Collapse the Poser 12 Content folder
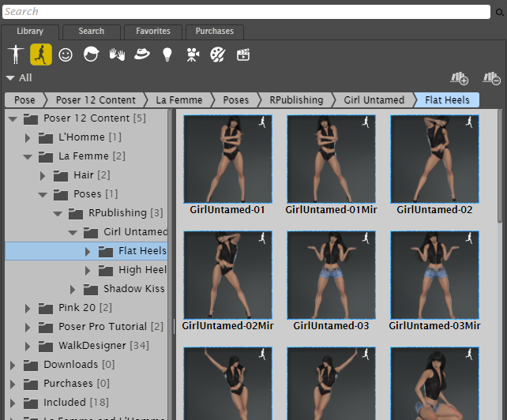Image resolution: width=507 pixels, height=420 pixels. click(13, 118)
